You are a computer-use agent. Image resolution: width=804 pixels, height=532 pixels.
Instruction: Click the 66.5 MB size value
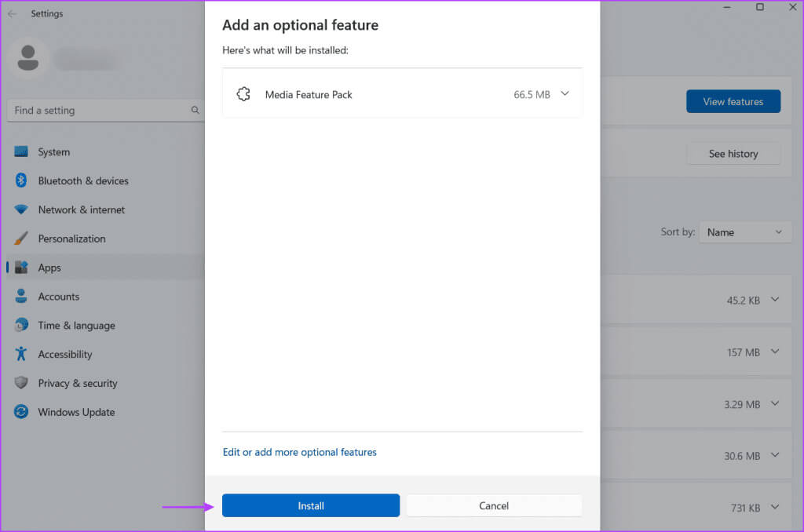pyautogui.click(x=532, y=95)
